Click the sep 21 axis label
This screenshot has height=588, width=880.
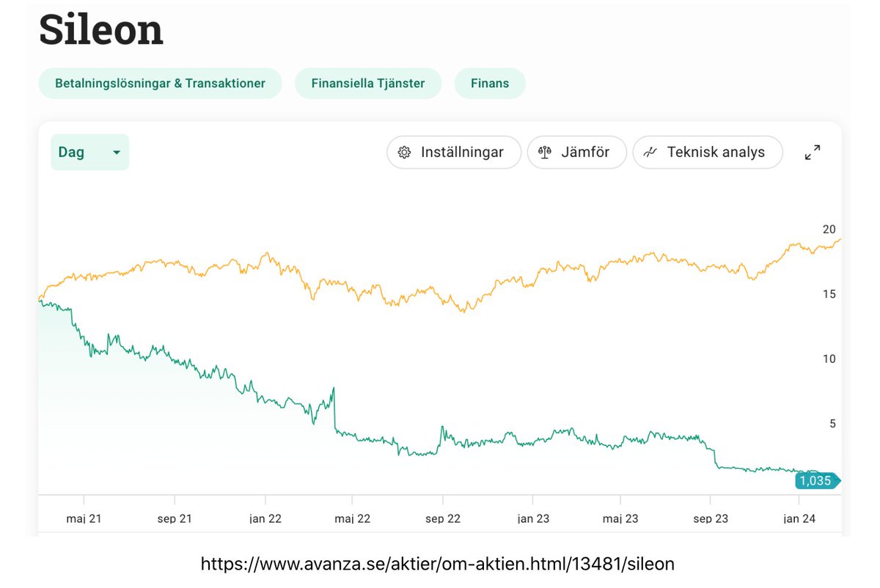[x=175, y=518]
